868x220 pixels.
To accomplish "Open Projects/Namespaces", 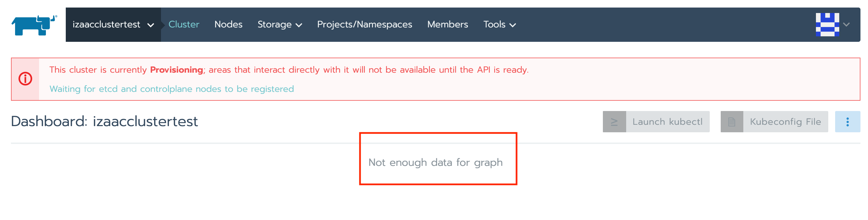I will click(x=364, y=24).
